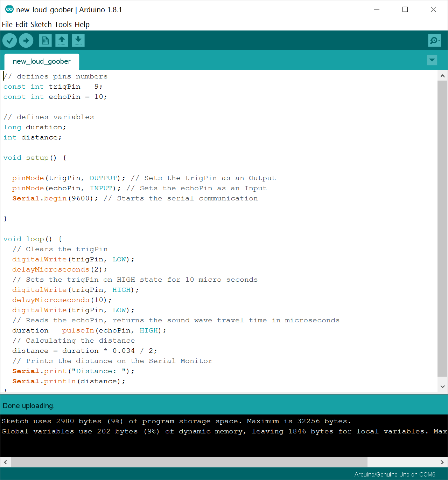The image size is (448, 480).
Task: Open the Edit menu
Action: tap(21, 25)
